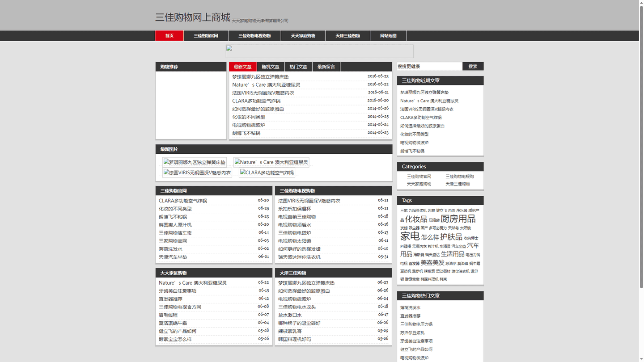Open the 首页 navigation item
This screenshot has width=644, height=362.
click(169, 36)
